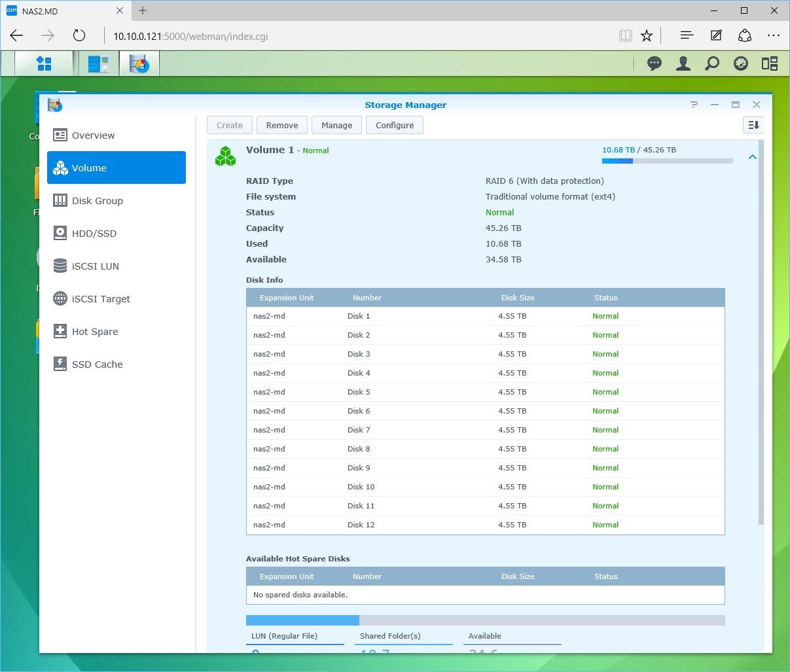Click the sort order icon button

[753, 125]
